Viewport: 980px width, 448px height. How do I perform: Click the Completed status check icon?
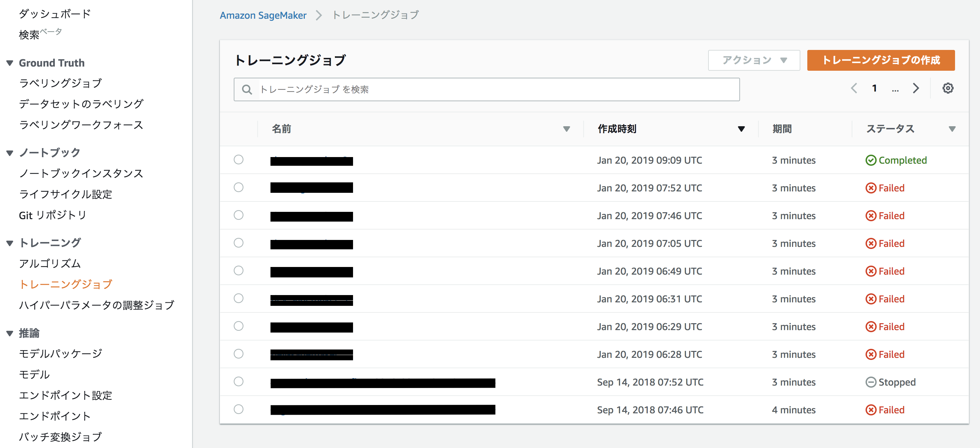click(x=870, y=160)
